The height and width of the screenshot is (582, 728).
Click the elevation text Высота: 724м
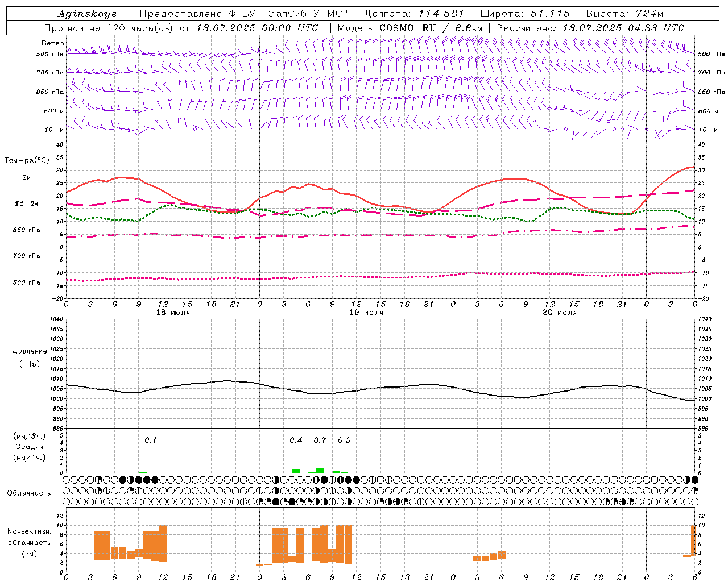pos(624,14)
